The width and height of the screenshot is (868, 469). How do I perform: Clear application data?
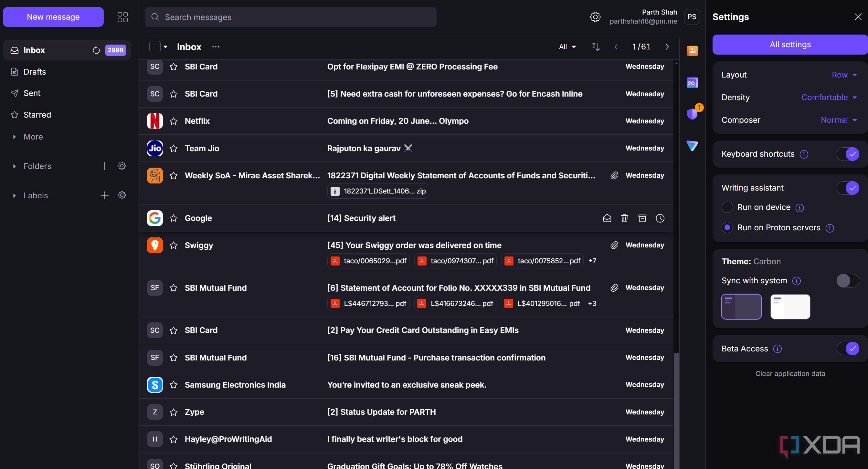pyautogui.click(x=790, y=374)
